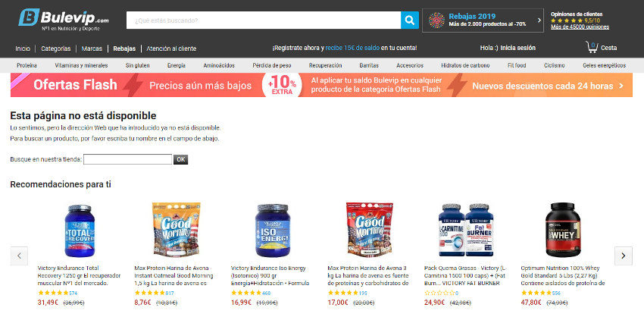Show next recommended products with right arrow
This screenshot has height=317, width=644.
[623, 256]
